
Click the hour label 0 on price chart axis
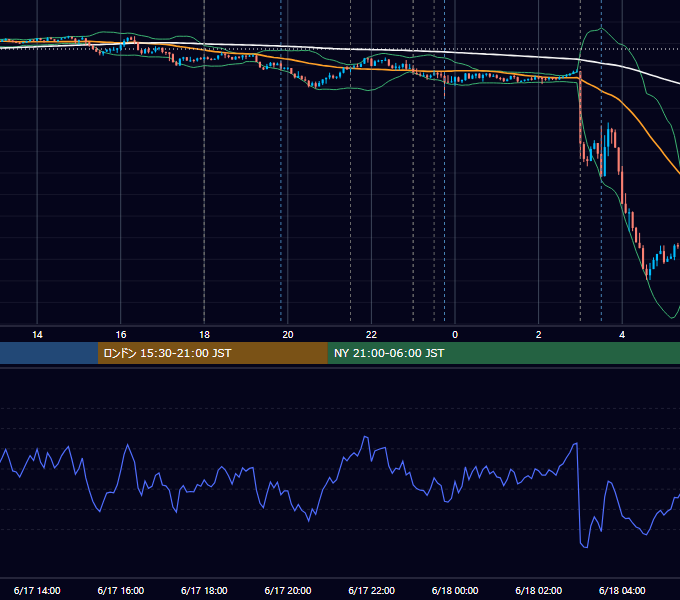click(x=455, y=335)
